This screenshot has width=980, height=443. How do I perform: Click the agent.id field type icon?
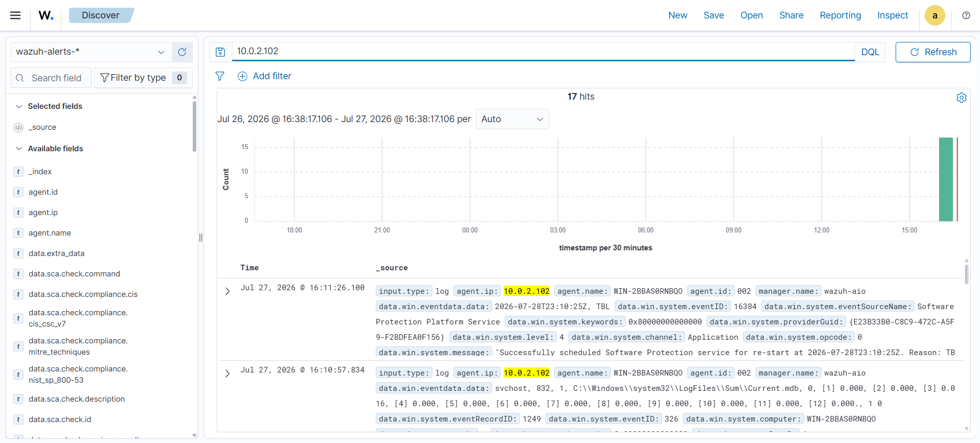pyautogui.click(x=18, y=192)
